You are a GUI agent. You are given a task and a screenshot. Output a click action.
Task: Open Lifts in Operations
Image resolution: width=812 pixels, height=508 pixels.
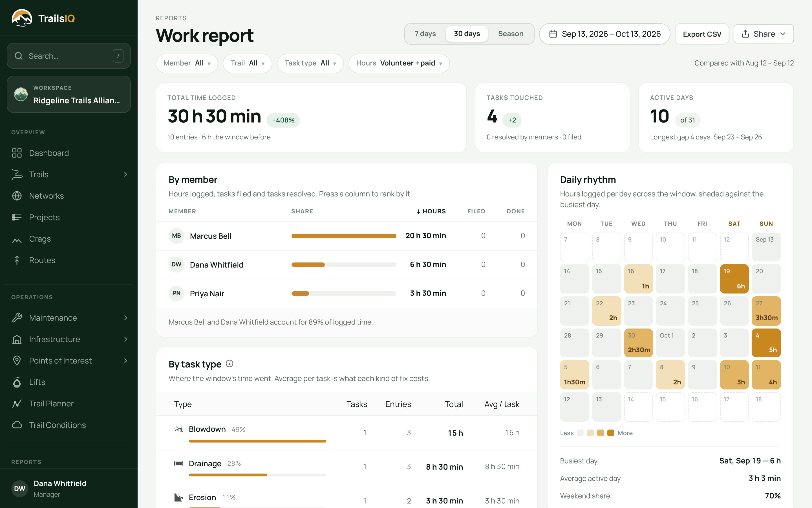pos(69,382)
